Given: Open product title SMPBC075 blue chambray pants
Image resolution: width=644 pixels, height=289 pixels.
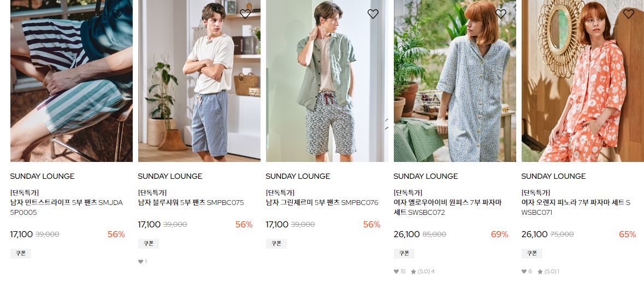Looking at the screenshot, I should coord(191,202).
